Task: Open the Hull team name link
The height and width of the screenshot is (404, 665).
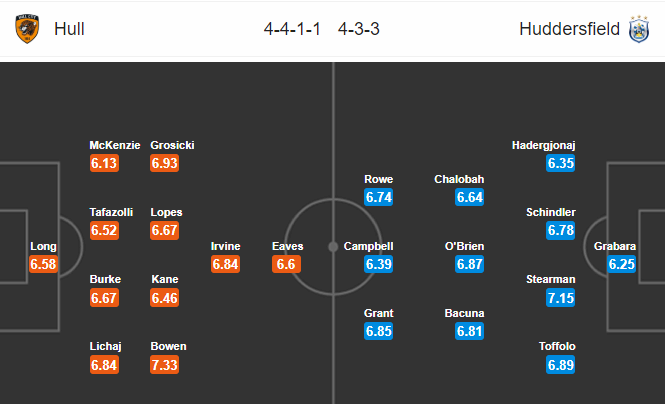Action: tap(69, 29)
